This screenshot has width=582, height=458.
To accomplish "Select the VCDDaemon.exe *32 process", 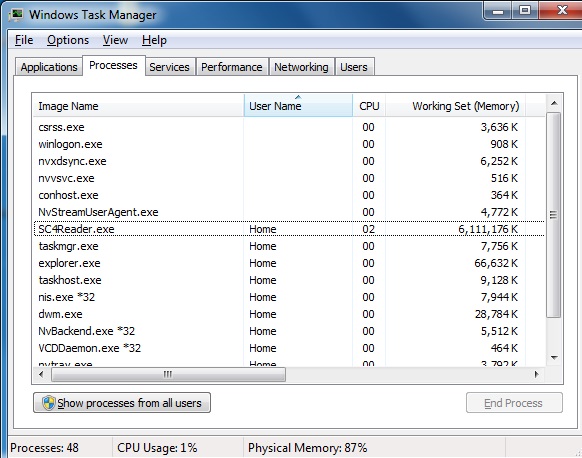I will tap(289, 348).
